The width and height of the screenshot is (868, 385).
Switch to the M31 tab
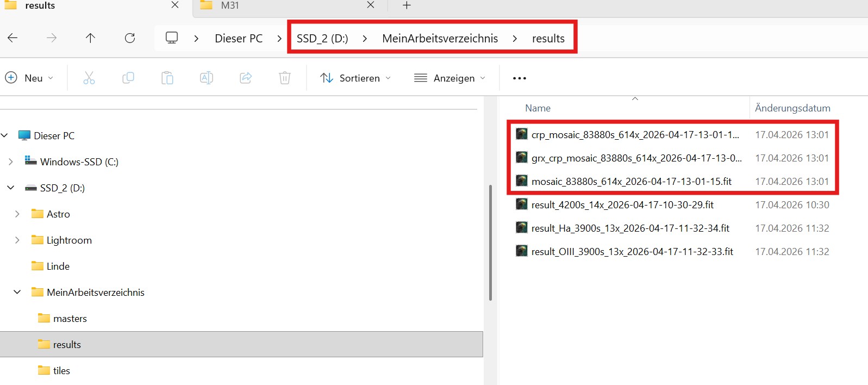coord(230,5)
